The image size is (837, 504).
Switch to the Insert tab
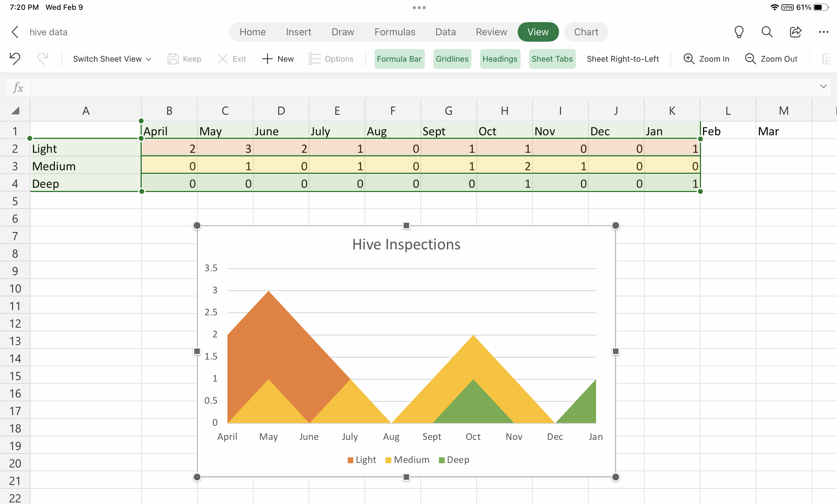[298, 32]
